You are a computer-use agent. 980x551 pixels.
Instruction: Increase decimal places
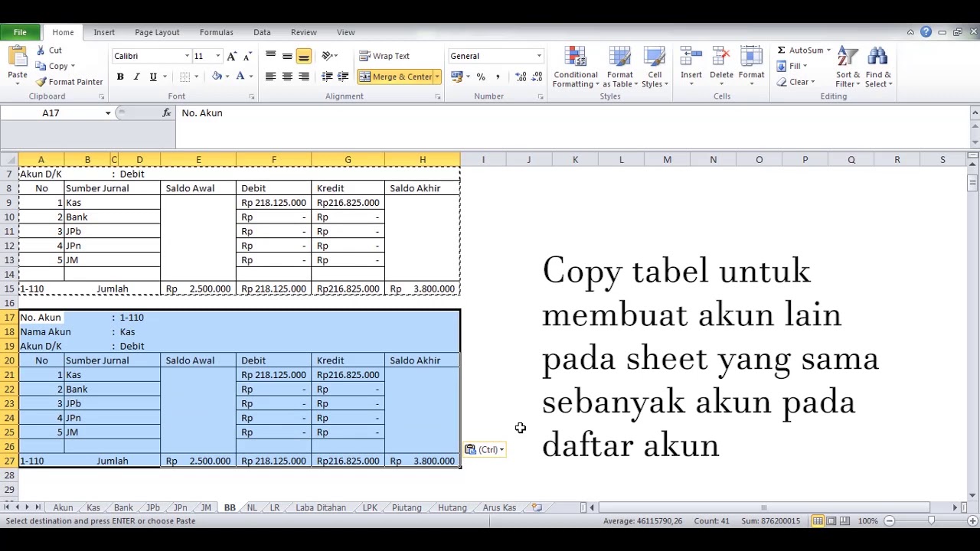521,77
